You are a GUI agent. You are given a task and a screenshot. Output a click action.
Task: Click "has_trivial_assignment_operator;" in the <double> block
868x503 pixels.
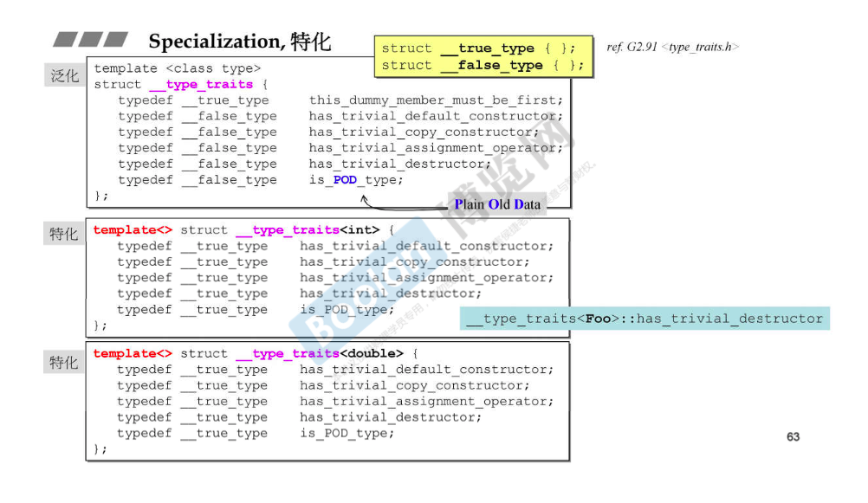click(x=427, y=401)
